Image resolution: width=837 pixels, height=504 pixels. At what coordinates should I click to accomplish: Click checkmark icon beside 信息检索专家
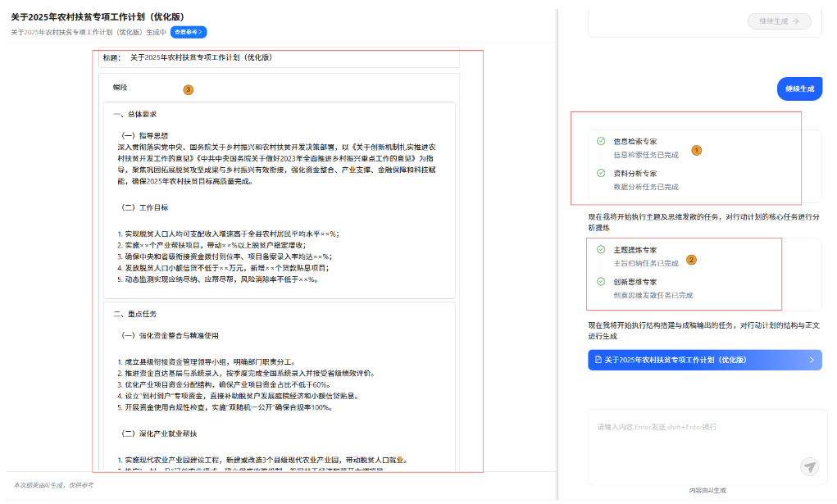click(601, 141)
